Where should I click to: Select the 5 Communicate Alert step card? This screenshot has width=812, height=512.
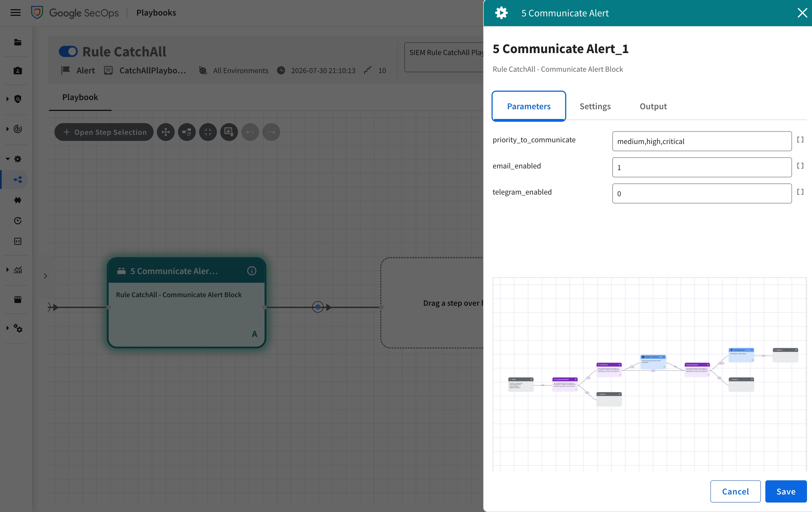tap(187, 303)
